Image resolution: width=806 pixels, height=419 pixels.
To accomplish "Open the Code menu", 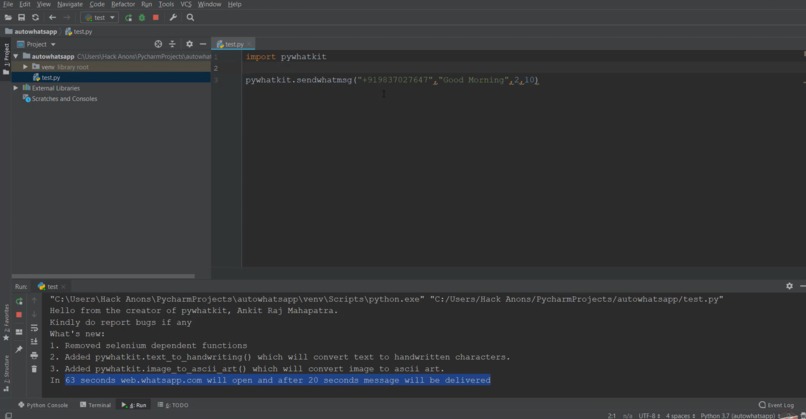I will [97, 4].
